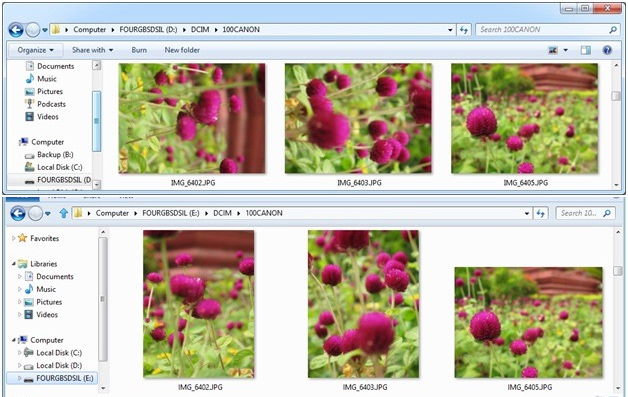
Task: Select Podcasts in top window sidebar
Action: pyautogui.click(x=46, y=104)
